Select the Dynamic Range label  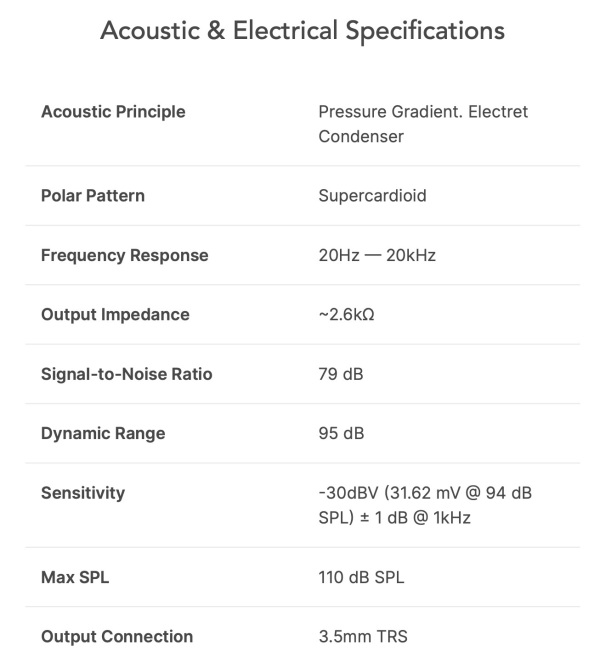point(103,434)
